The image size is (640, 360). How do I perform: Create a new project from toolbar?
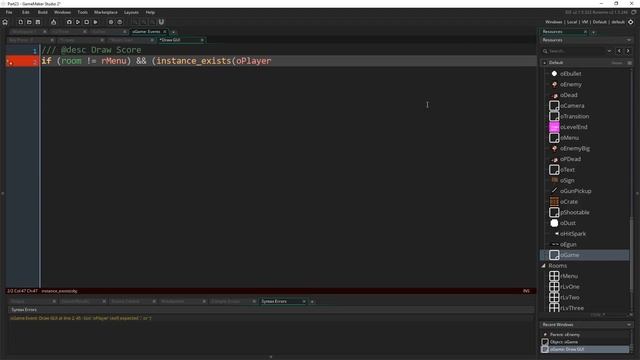tap(20, 22)
